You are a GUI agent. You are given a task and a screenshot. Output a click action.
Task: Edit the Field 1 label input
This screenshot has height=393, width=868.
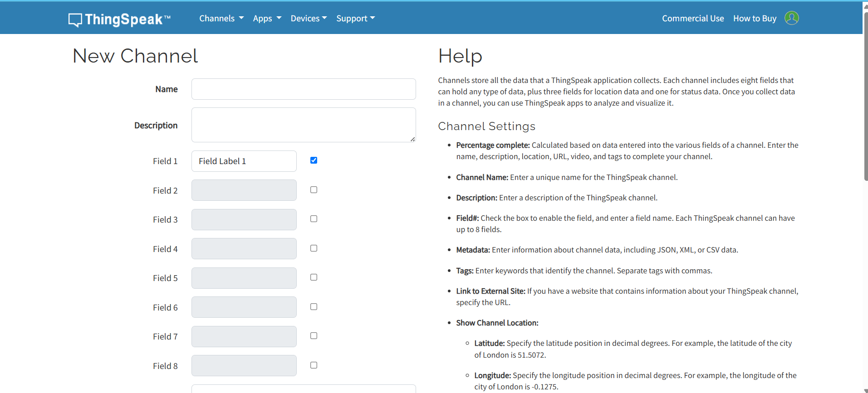point(244,161)
